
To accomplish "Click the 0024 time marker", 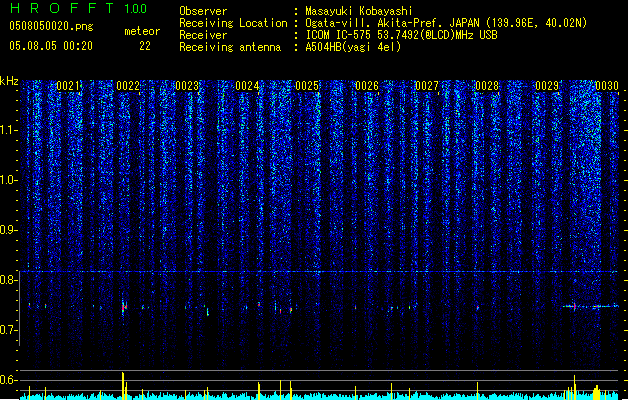I will (x=247, y=86).
